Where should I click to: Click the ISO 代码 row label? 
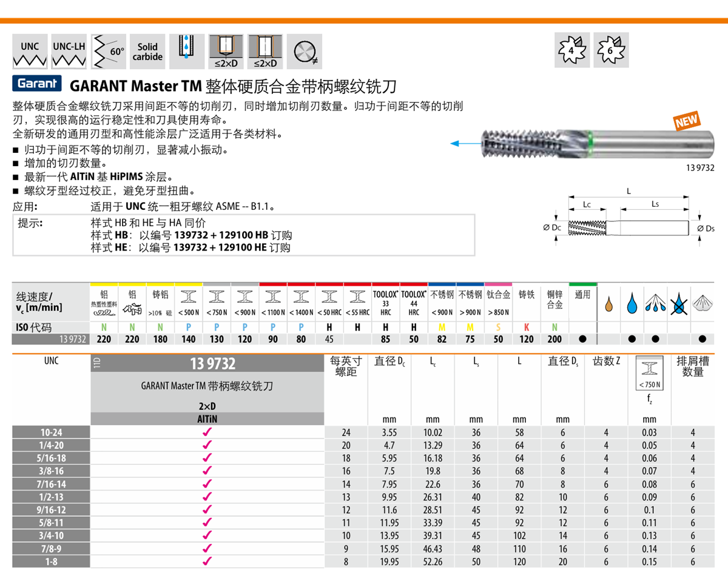[34, 327]
